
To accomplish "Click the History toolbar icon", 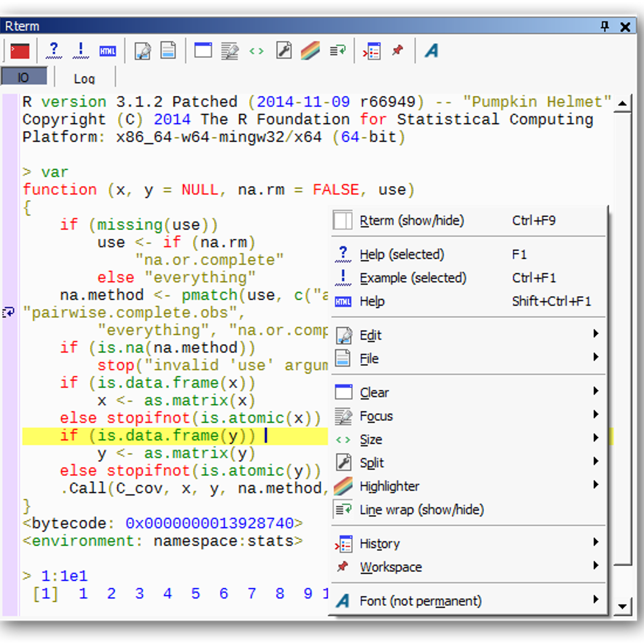I will pyautogui.click(x=372, y=51).
